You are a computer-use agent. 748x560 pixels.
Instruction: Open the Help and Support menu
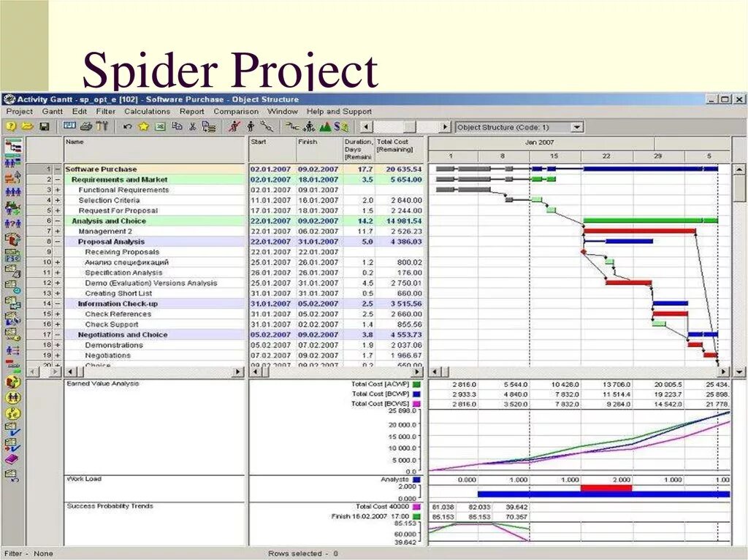tap(339, 112)
